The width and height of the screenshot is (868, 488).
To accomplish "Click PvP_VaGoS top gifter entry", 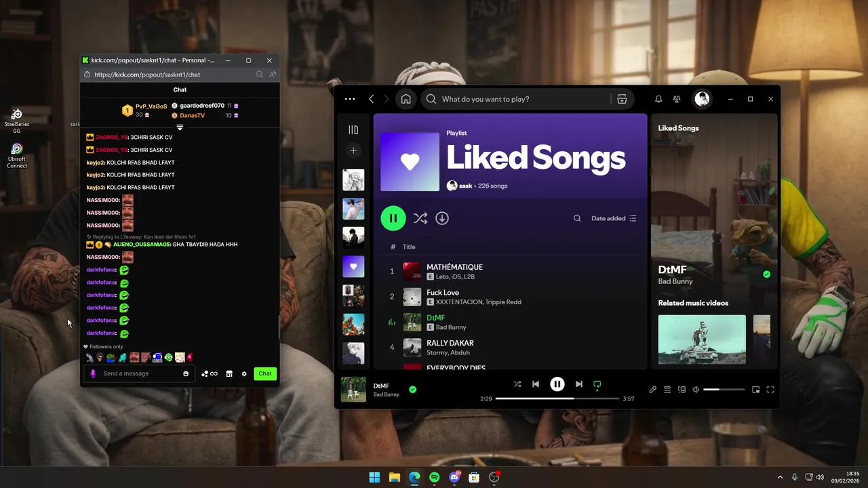I will pos(145,110).
